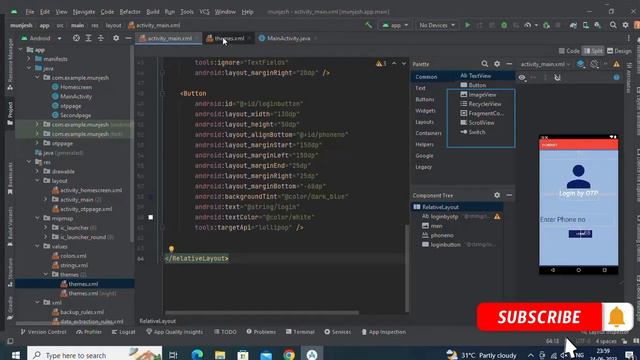Expand all icon in Project panel
The width and height of the screenshot is (640, 360).
coord(88,38)
